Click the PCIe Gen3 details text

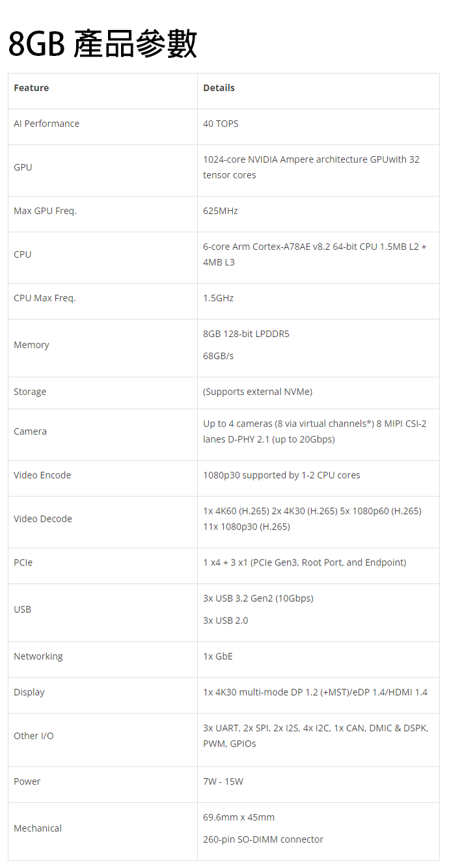pyautogui.click(x=305, y=562)
